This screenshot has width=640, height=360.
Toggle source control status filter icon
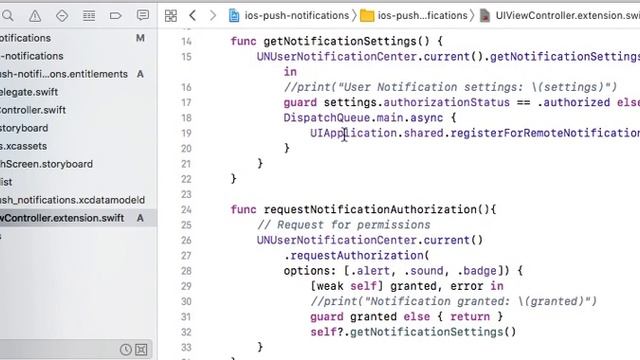[141, 349]
